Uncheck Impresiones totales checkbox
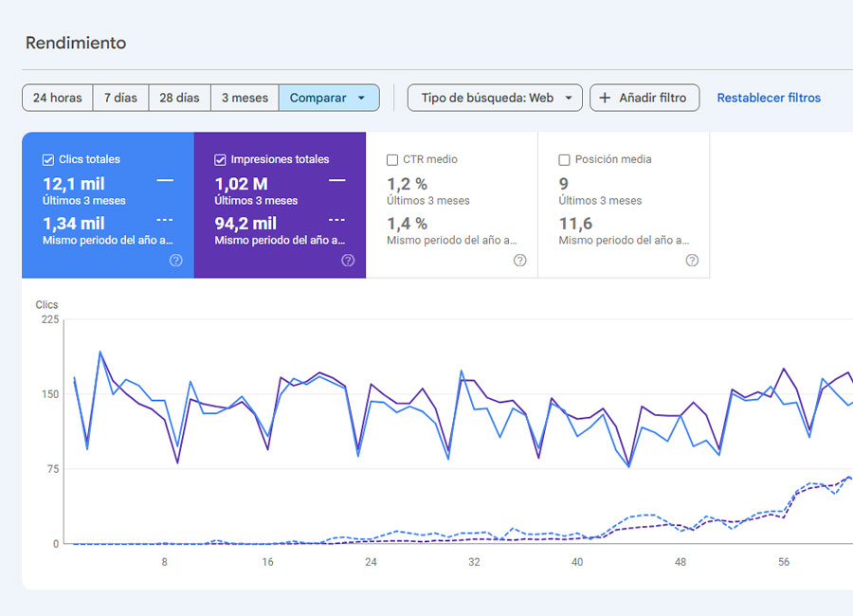 point(221,160)
